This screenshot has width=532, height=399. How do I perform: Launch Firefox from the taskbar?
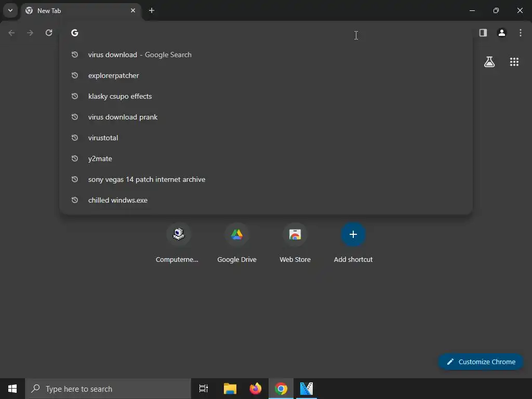tap(256, 389)
